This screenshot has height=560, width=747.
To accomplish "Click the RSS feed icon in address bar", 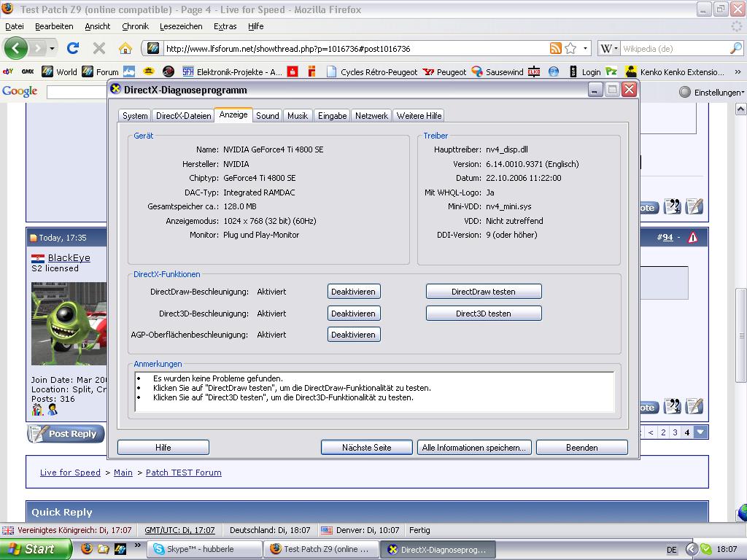I will (555, 48).
